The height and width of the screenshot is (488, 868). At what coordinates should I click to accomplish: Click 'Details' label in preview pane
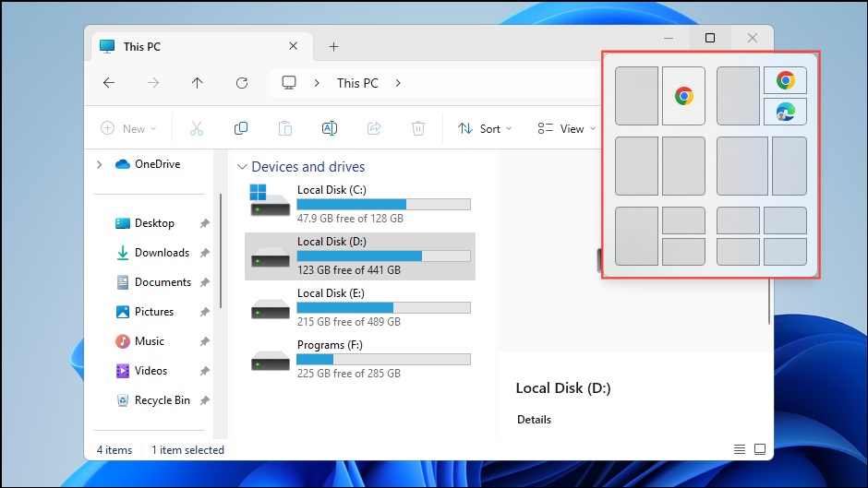coord(535,420)
